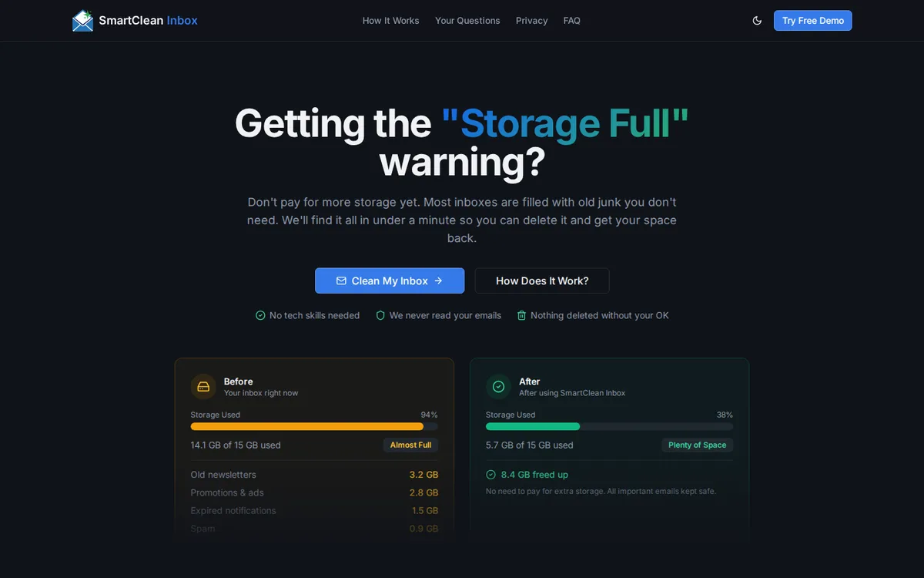Click the hard drive icon in Before card
924x578 pixels.
tap(203, 387)
